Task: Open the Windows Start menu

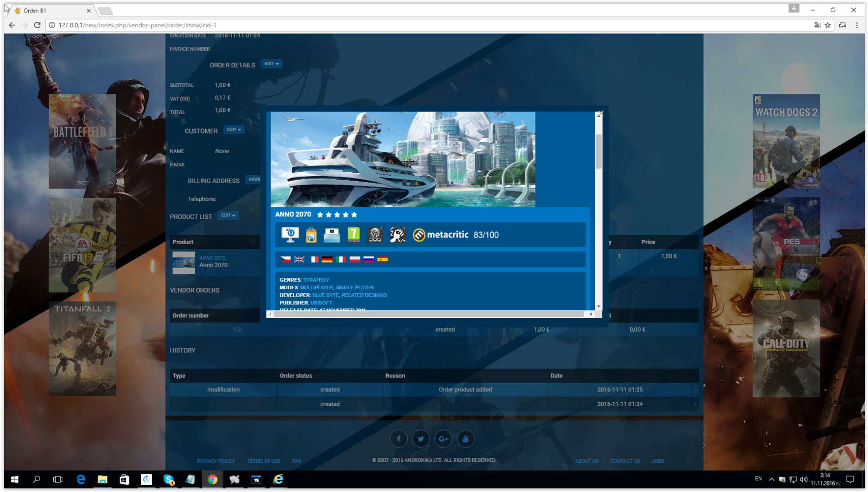Action: (15, 479)
